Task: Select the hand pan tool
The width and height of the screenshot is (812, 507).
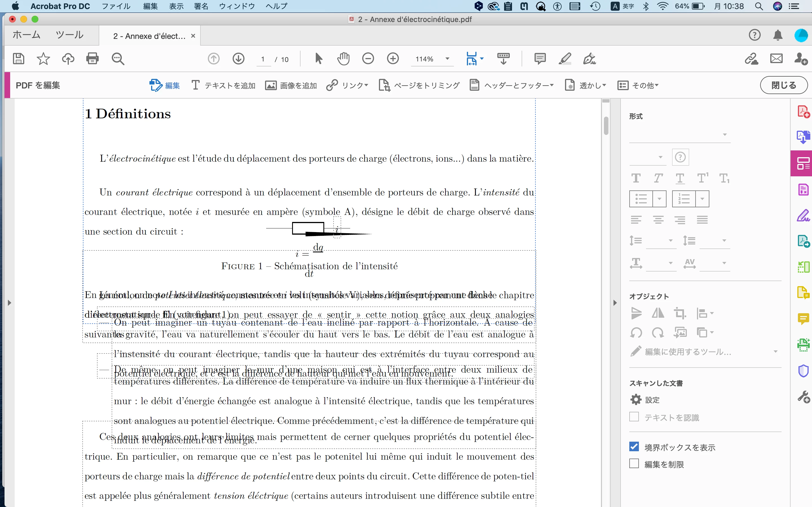Action: [343, 59]
